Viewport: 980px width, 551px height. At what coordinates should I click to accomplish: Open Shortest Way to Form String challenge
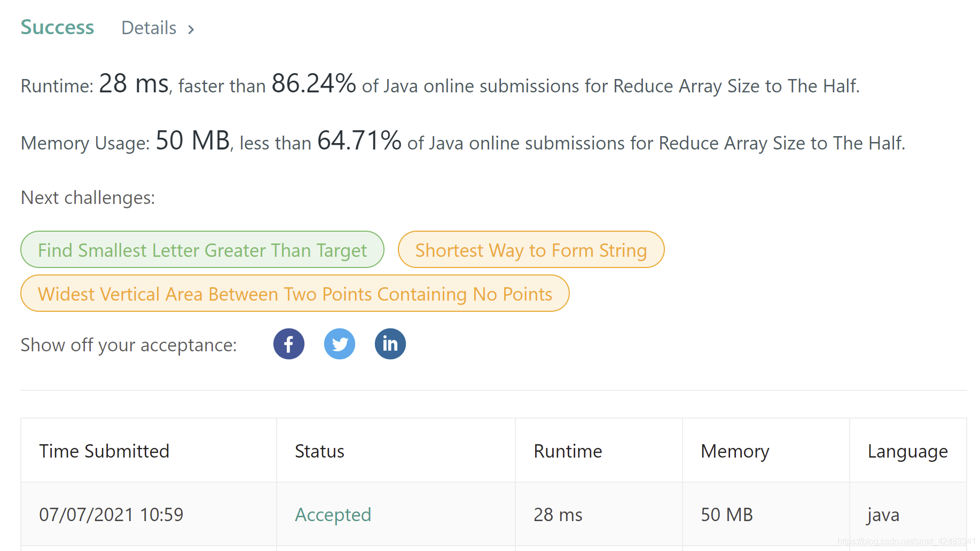click(x=531, y=250)
